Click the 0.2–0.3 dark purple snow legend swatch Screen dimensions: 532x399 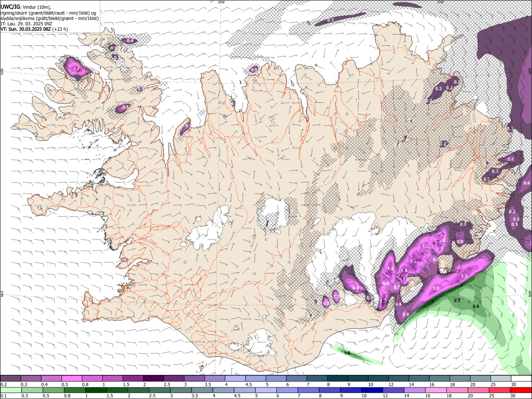click(10, 378)
